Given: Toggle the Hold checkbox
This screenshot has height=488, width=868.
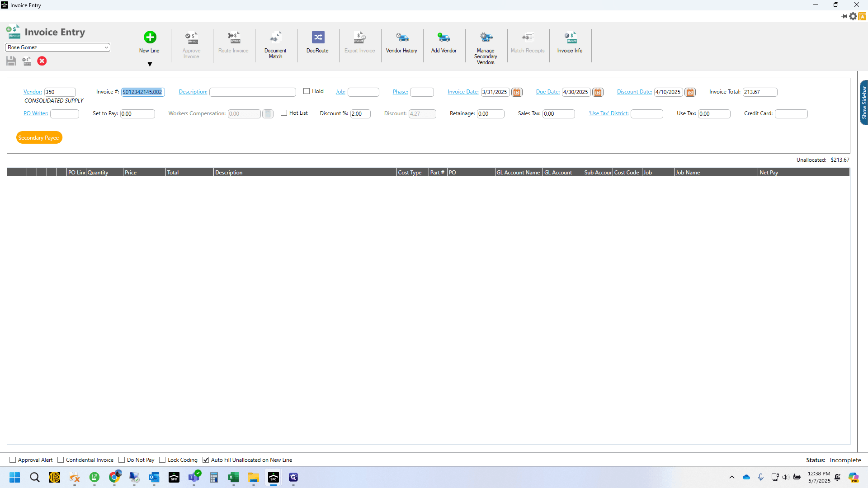Looking at the screenshot, I should point(307,91).
